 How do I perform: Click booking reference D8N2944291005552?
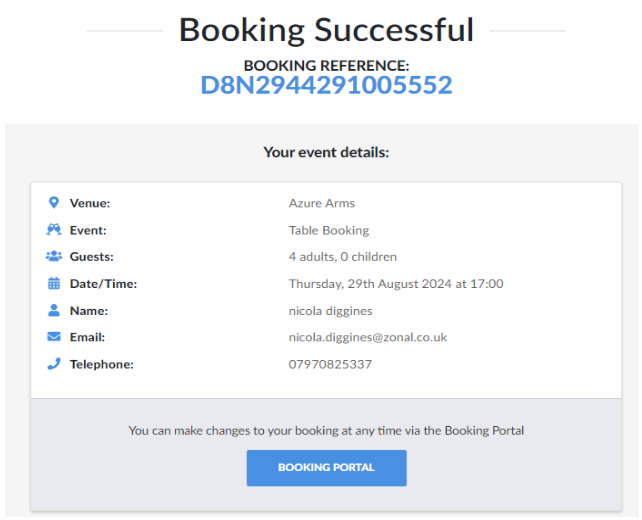tap(326, 85)
